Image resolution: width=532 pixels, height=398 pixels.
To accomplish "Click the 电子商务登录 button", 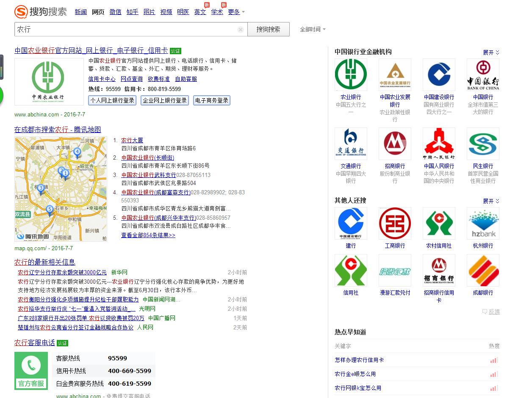I will [x=212, y=101].
